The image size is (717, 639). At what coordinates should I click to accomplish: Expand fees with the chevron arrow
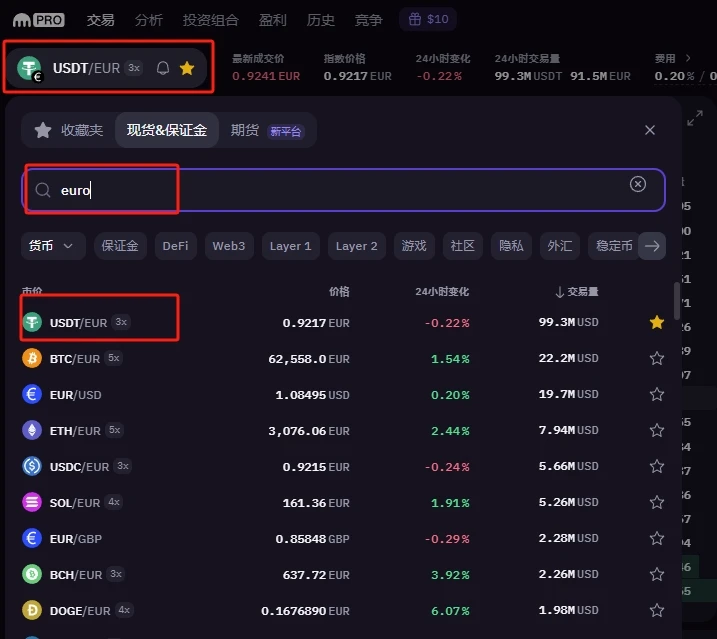tap(688, 58)
